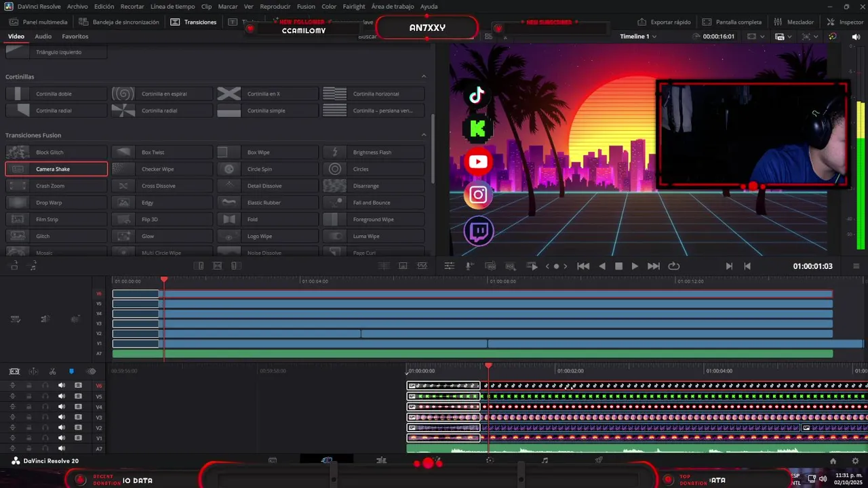Toggle video disable on track V4
The height and width of the screenshot is (488, 868).
[78, 407]
